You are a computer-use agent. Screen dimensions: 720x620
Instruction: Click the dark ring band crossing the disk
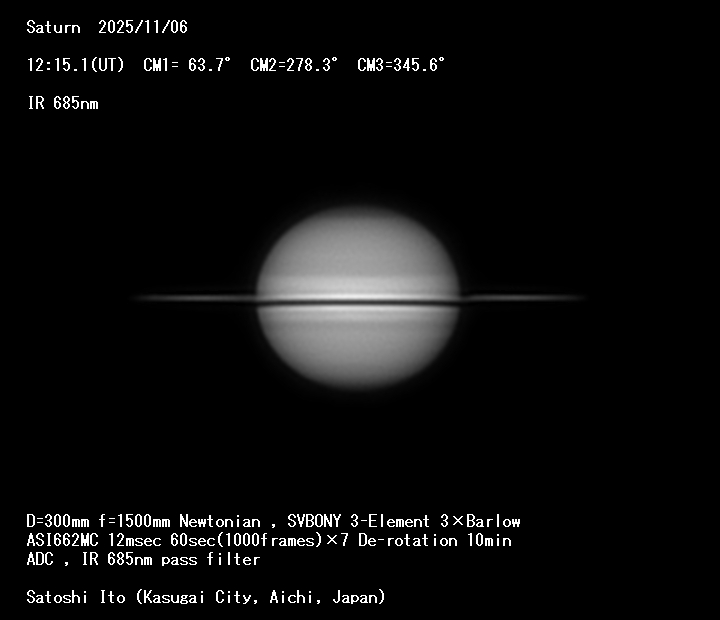[x=358, y=301]
